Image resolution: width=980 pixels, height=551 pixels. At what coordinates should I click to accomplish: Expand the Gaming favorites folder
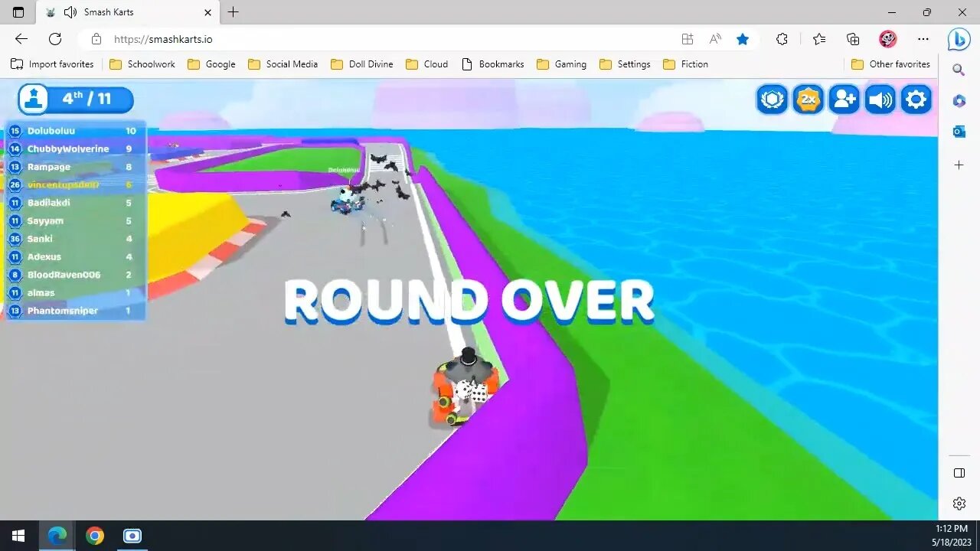point(562,64)
